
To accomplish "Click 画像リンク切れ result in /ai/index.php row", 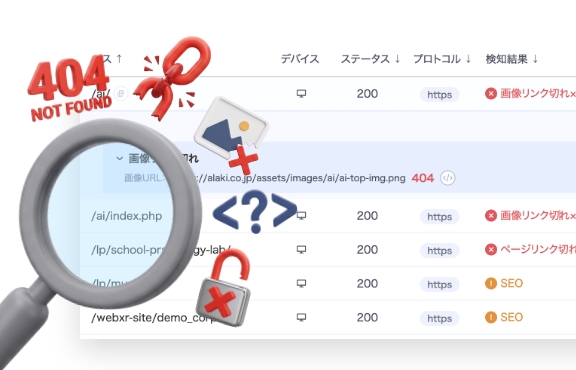I will pyautogui.click(x=538, y=215).
